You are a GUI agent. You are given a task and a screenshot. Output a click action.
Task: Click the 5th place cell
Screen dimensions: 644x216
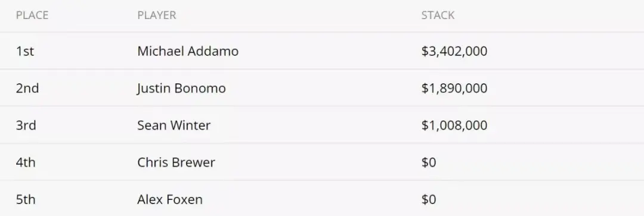tap(26, 199)
